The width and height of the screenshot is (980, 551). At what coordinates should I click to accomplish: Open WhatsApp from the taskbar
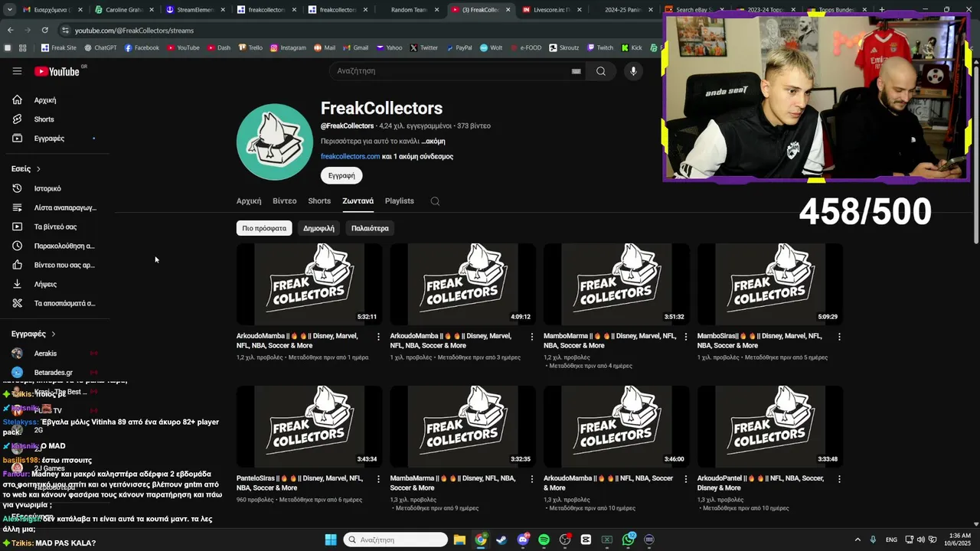point(628,540)
